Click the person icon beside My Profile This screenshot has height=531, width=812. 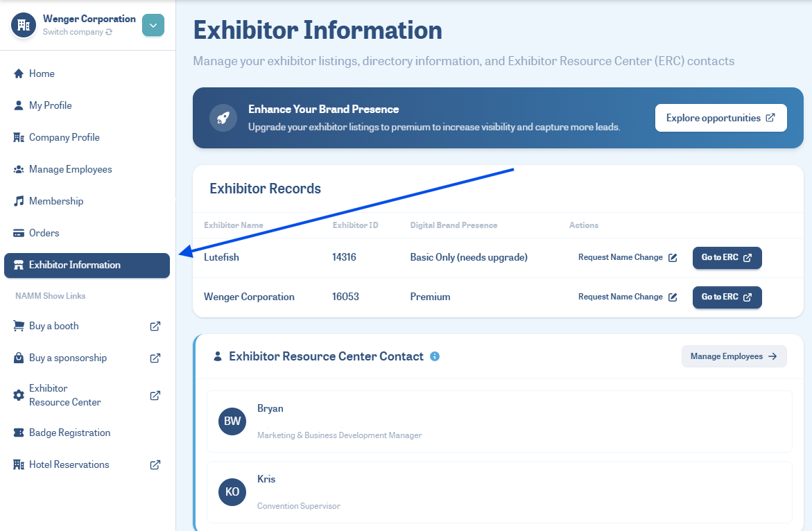[19, 105]
